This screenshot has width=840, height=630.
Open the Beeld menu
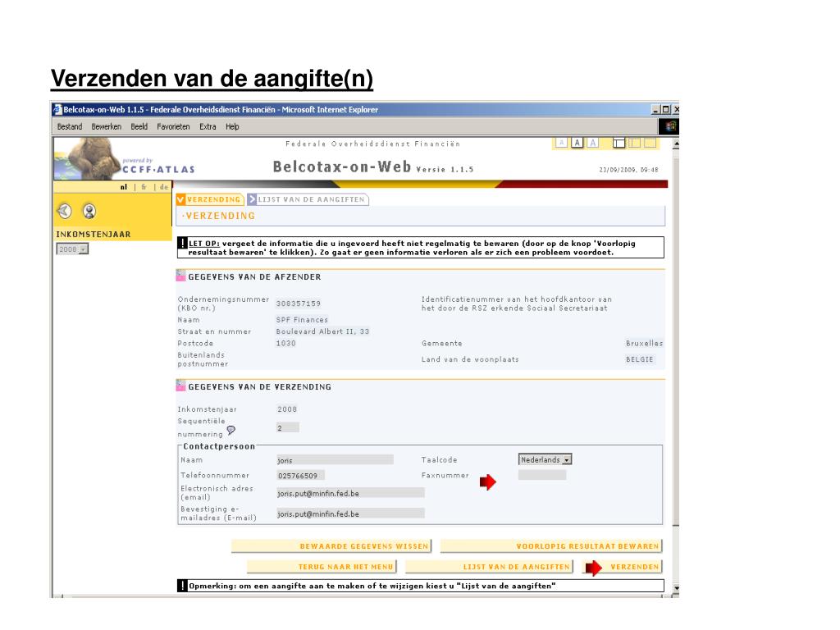point(139,126)
